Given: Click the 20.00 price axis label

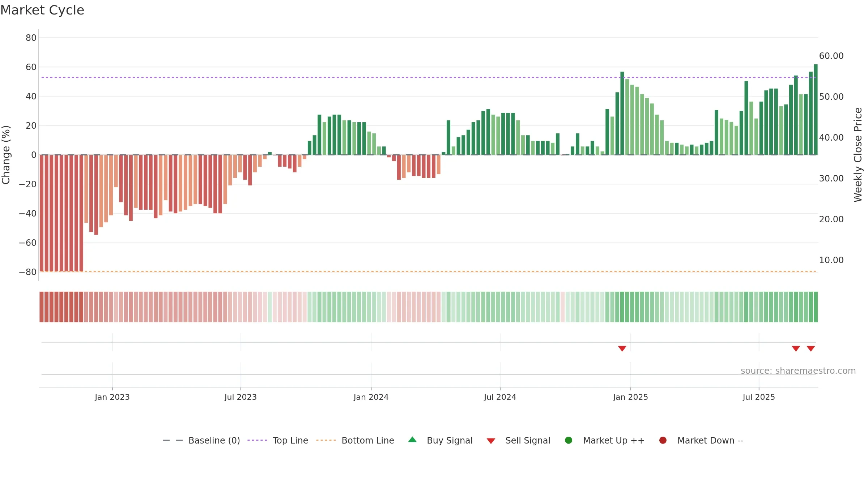Looking at the screenshot, I should [x=831, y=219].
